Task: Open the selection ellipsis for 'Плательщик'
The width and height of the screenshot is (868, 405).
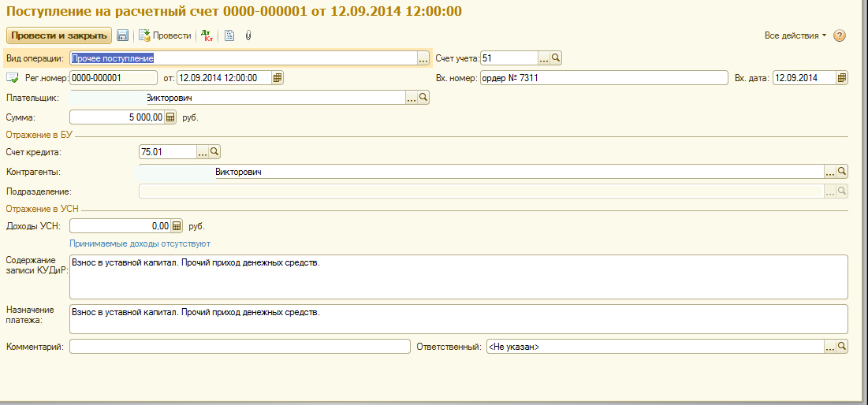Action: pos(412,98)
